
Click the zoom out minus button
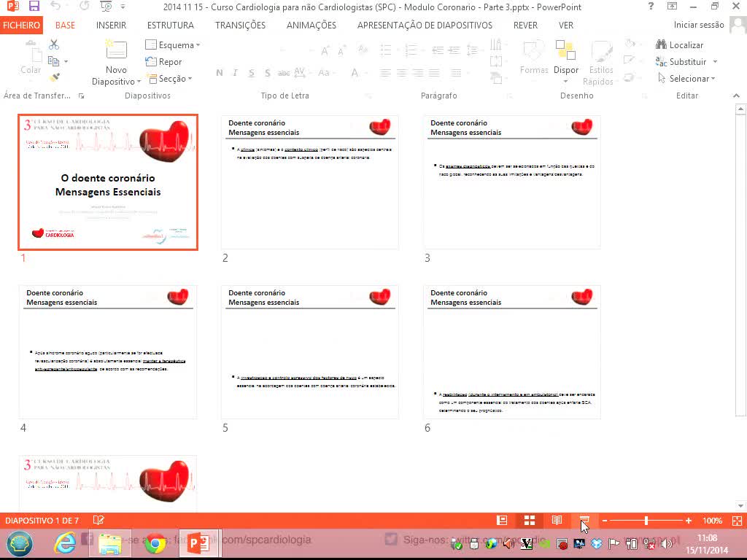605,521
